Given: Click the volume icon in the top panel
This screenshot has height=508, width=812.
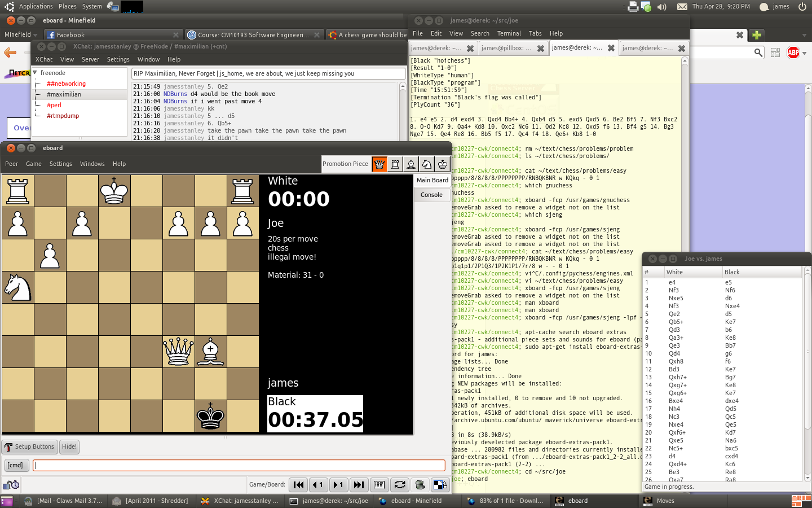Looking at the screenshot, I should pyautogui.click(x=662, y=7).
